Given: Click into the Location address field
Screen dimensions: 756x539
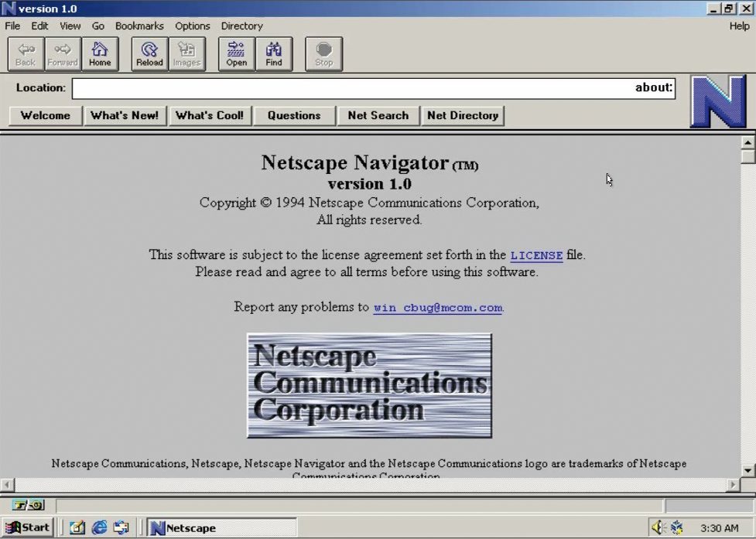Looking at the screenshot, I should (374, 88).
